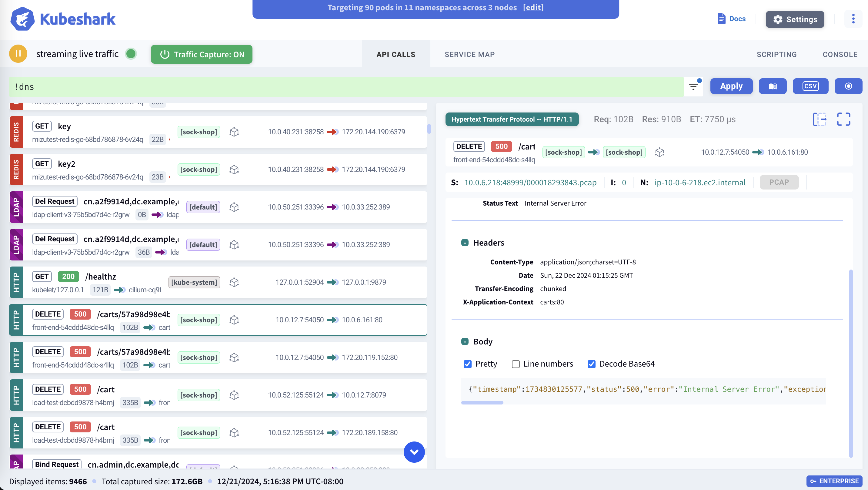The width and height of the screenshot is (868, 490).
Task: Open the query syntax reference book icon
Action: coord(773,86)
